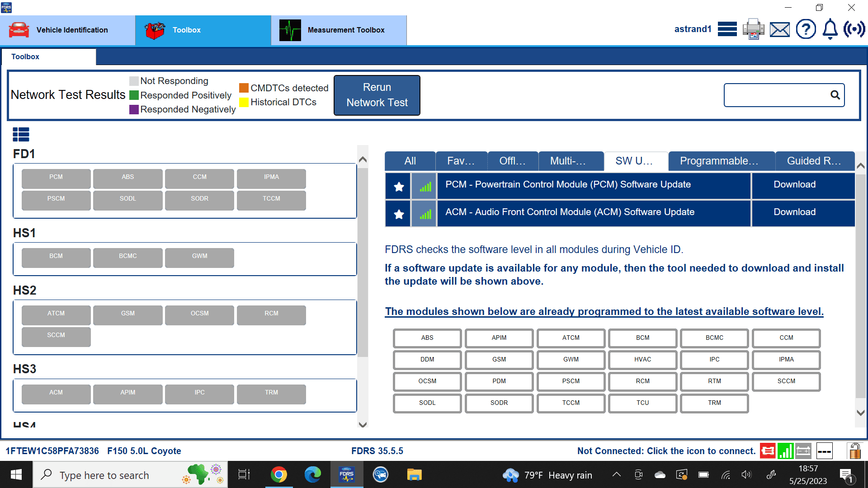Select the Guided R… filter tab
The height and width of the screenshot is (488, 868).
(815, 161)
